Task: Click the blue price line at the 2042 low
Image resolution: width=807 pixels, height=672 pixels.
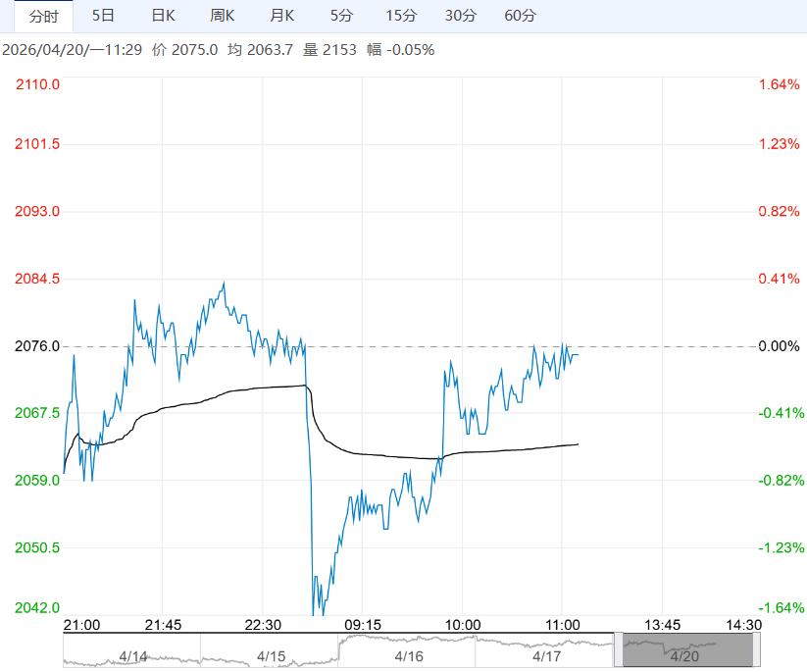Action: (x=315, y=610)
